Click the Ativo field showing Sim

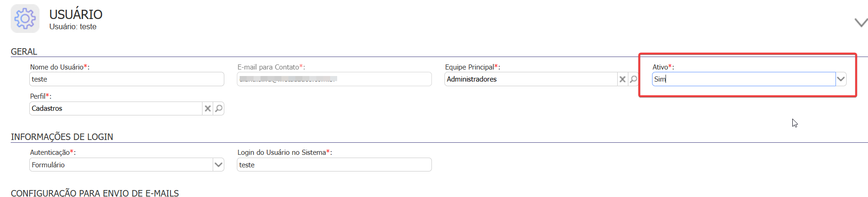pos(743,79)
